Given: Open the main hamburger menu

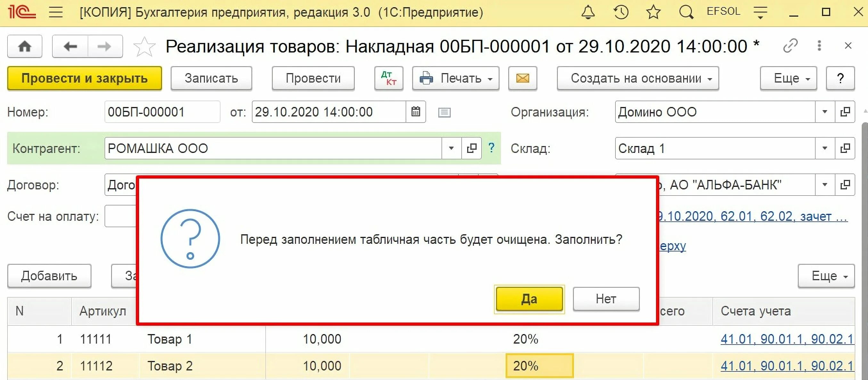Looking at the screenshot, I should point(56,12).
